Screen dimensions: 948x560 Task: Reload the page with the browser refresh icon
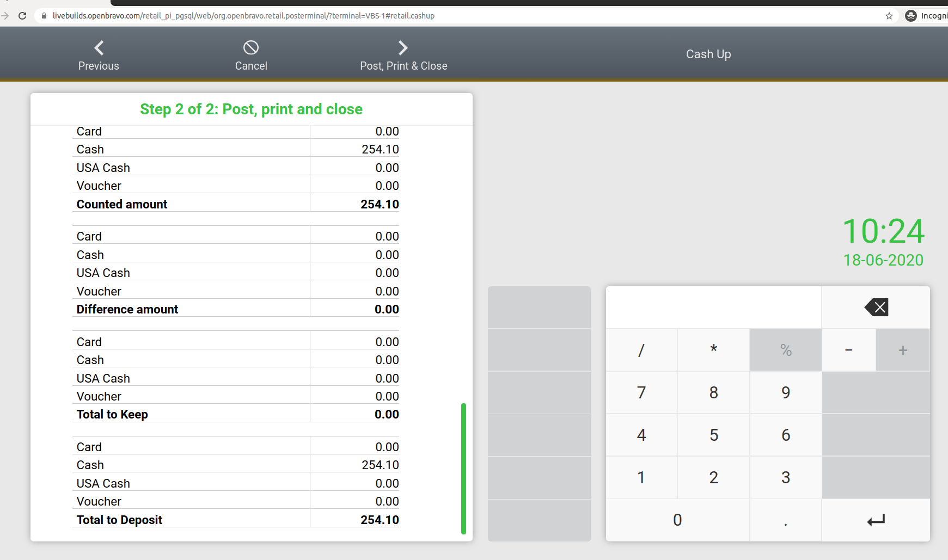point(22,16)
